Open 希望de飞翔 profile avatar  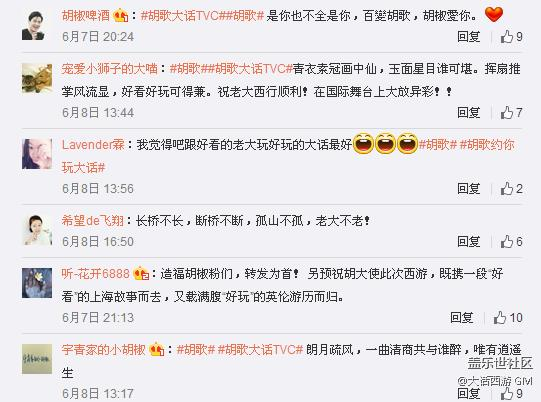[x=37, y=230]
